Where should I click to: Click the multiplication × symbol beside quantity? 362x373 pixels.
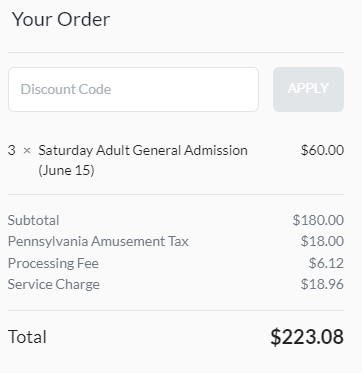click(27, 151)
